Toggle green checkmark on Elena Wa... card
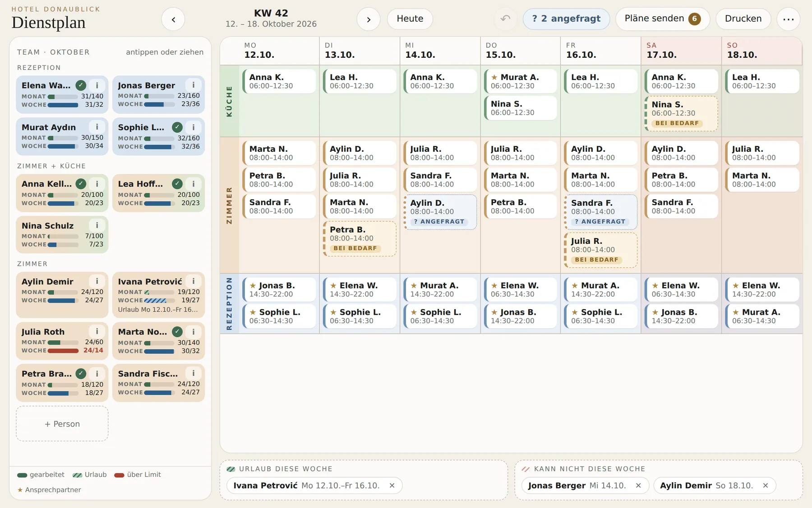 click(81, 85)
